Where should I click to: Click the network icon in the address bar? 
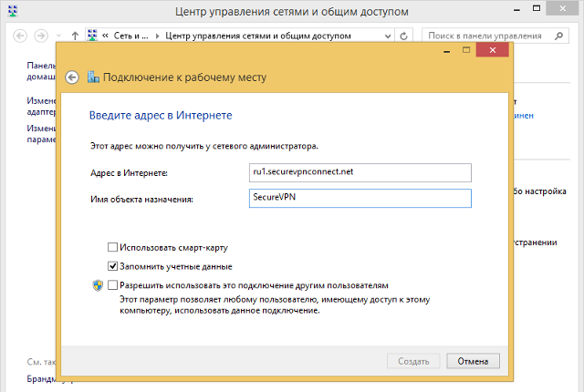point(92,36)
